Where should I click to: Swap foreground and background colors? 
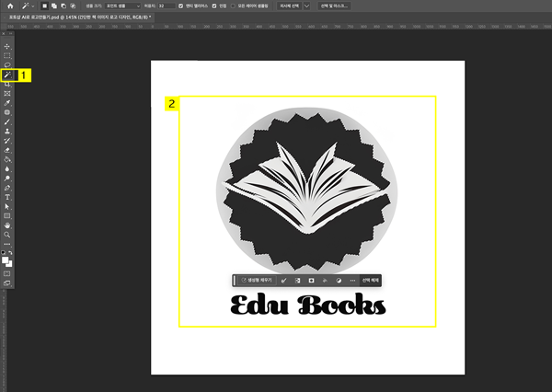(x=10, y=252)
